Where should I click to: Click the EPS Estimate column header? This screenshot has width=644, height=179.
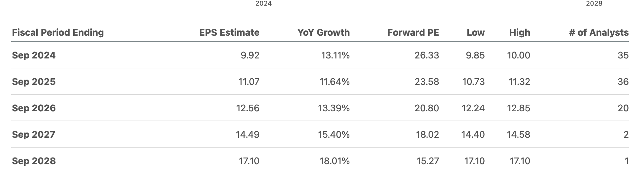229,32
